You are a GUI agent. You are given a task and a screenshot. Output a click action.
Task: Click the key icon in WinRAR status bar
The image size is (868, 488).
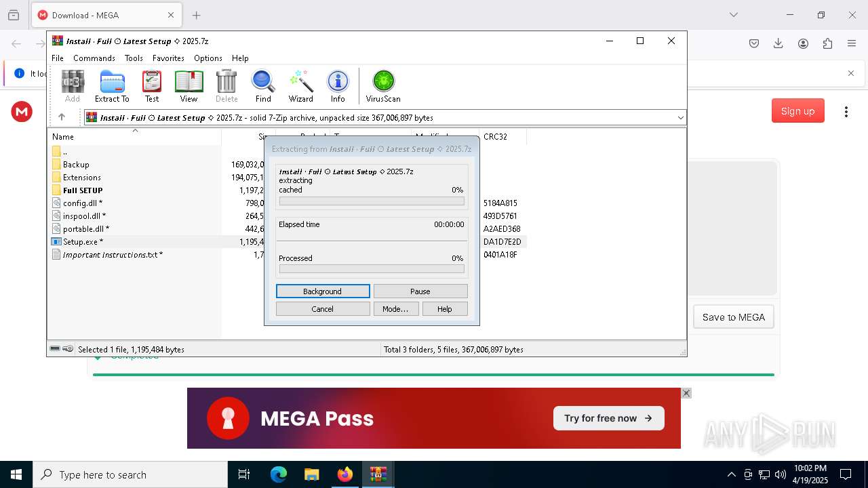coord(68,349)
